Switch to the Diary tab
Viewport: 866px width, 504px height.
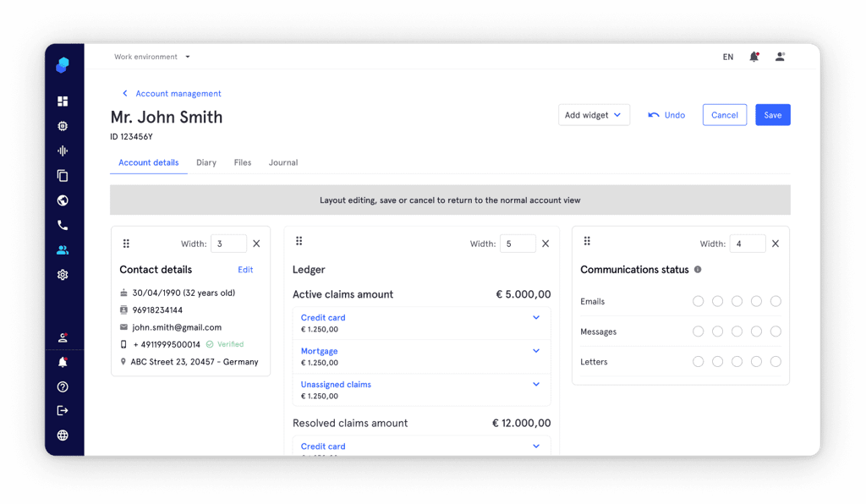pos(206,162)
